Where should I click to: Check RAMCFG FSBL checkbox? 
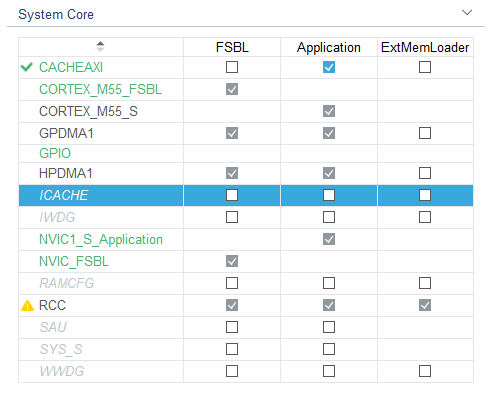[x=232, y=283]
